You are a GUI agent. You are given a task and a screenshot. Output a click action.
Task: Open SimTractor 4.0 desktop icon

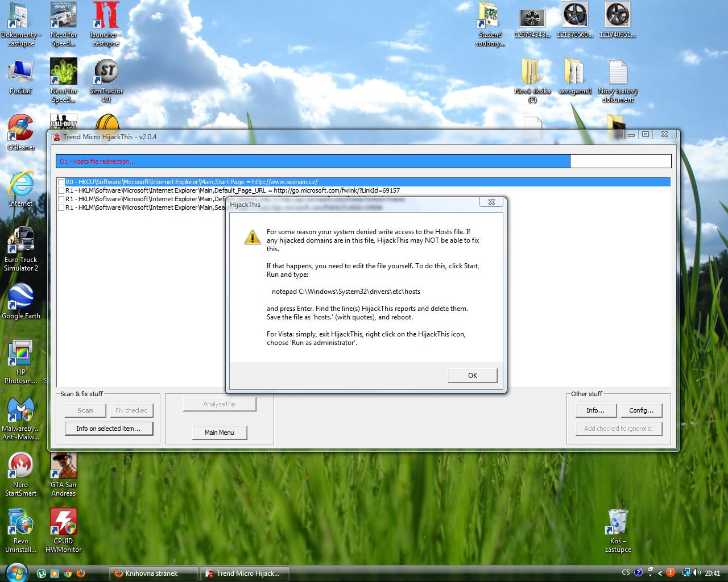pyautogui.click(x=106, y=80)
